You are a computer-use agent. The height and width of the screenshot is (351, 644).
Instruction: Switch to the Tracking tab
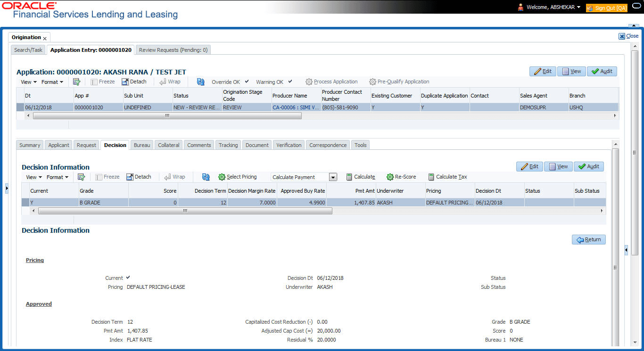coord(228,145)
